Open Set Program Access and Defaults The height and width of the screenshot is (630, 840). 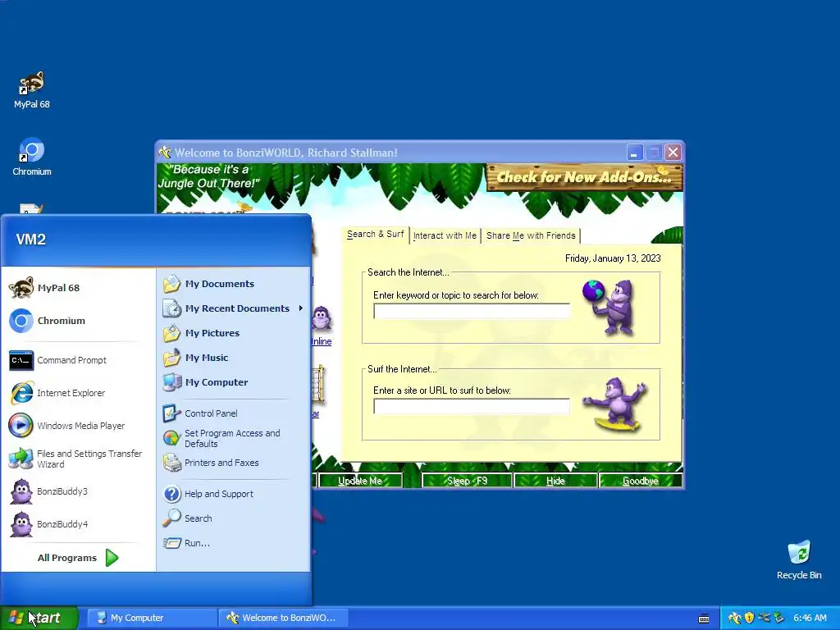233,438
